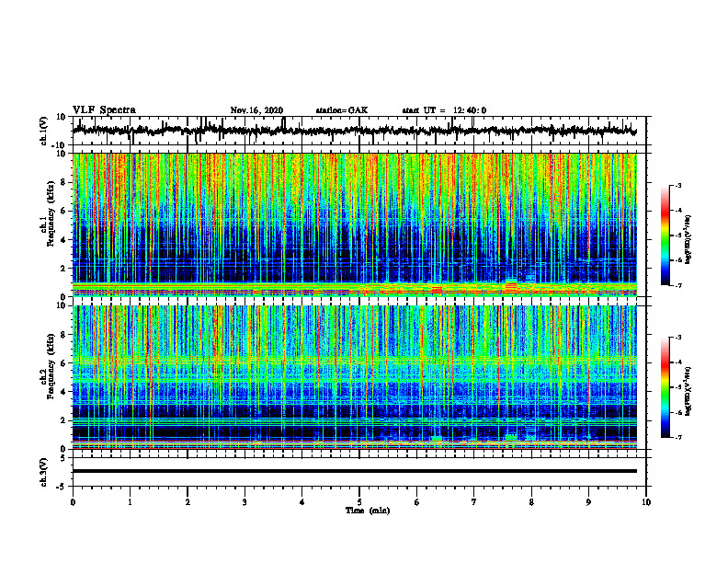Image resolution: width=728 pixels, height=563 pixels.
Task: Click time axis tick label "3"
Action: (x=245, y=502)
